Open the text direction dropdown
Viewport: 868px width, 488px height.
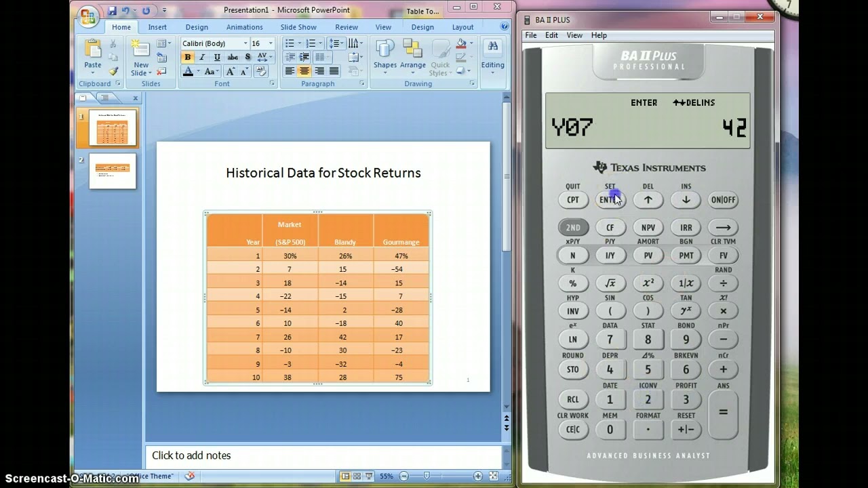point(355,43)
